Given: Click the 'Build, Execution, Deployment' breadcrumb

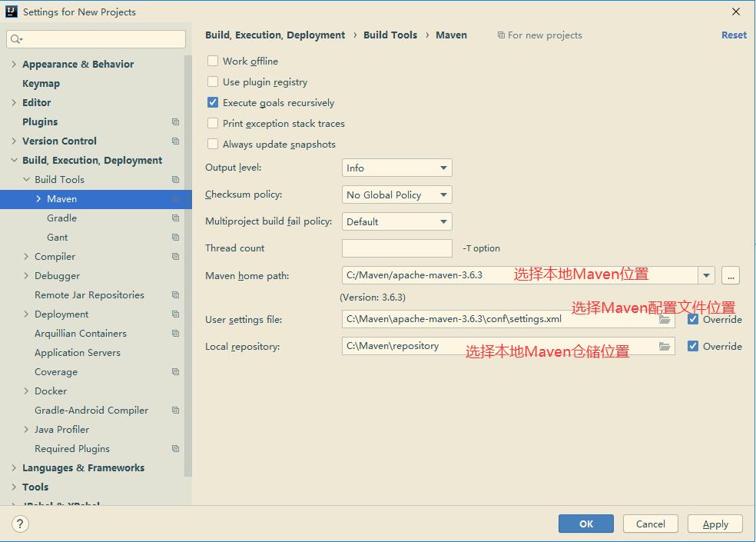Looking at the screenshot, I should click(274, 35).
